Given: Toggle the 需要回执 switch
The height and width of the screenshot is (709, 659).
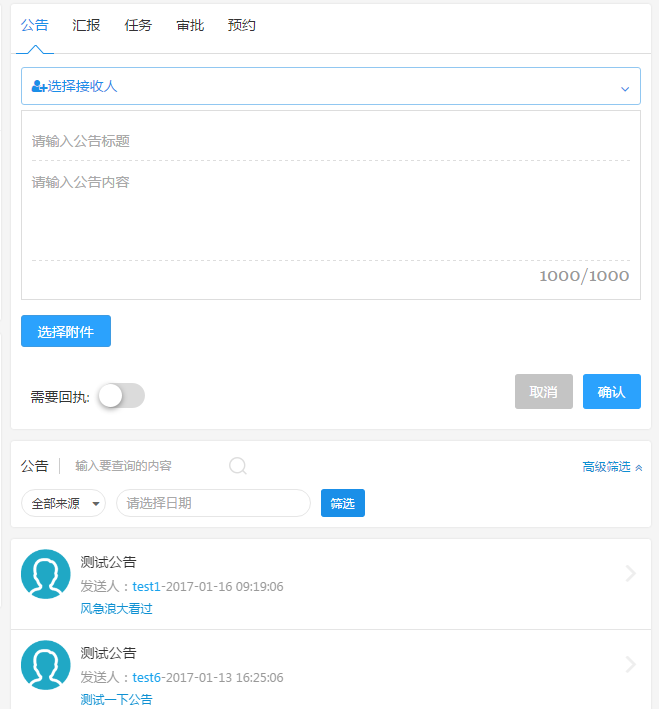Looking at the screenshot, I should point(121,396).
